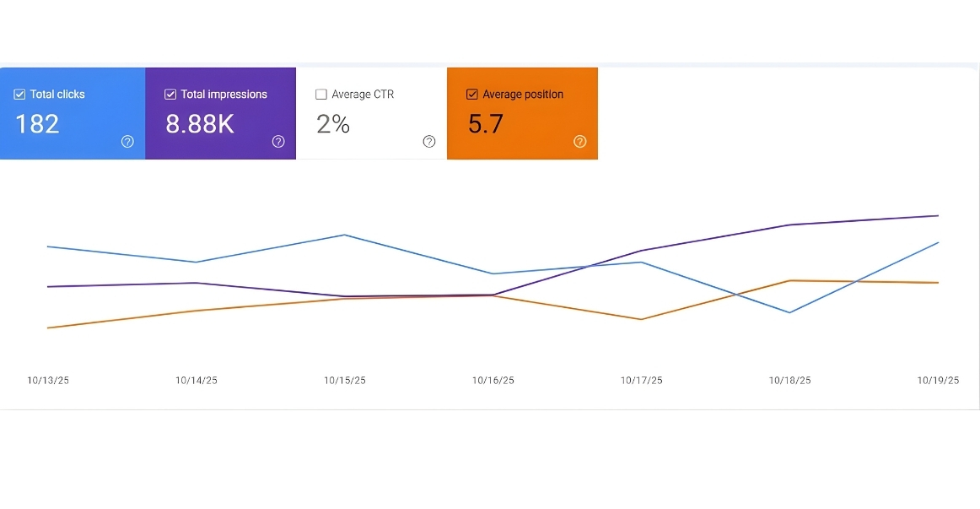Select the 10/14/25 axis label

point(197,381)
